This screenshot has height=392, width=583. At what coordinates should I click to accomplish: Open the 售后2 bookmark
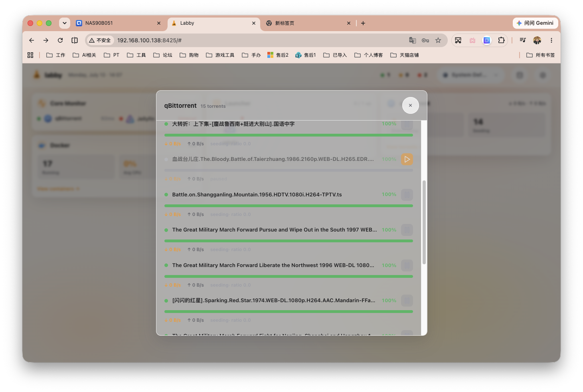[x=278, y=55]
